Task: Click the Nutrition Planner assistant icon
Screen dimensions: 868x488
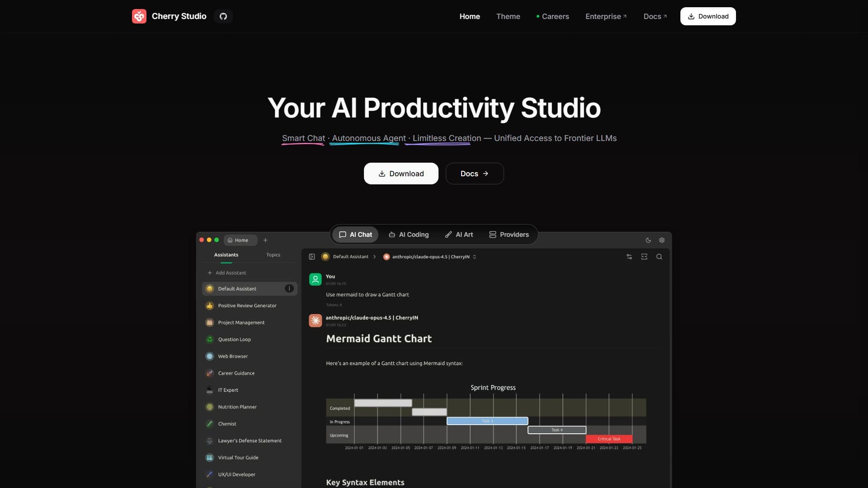Action: (x=210, y=407)
